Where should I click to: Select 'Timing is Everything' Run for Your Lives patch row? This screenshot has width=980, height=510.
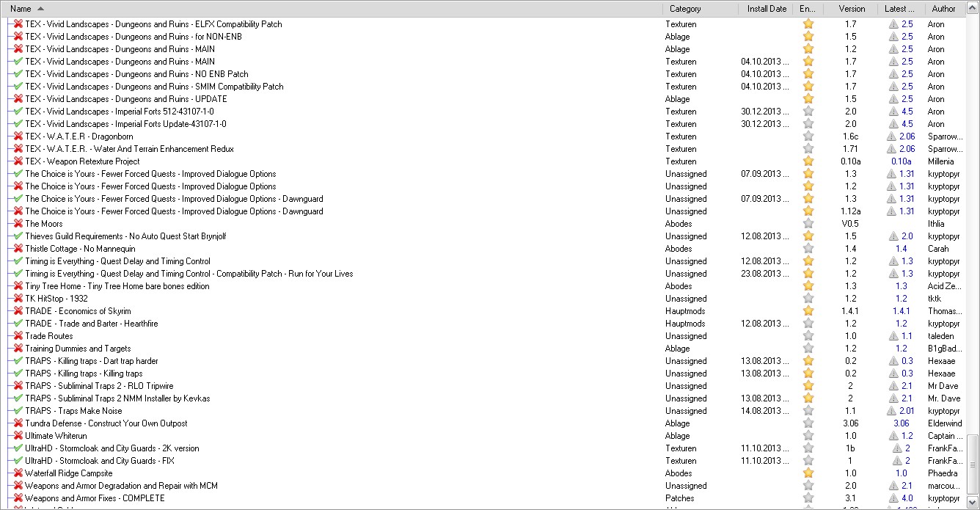(189, 274)
